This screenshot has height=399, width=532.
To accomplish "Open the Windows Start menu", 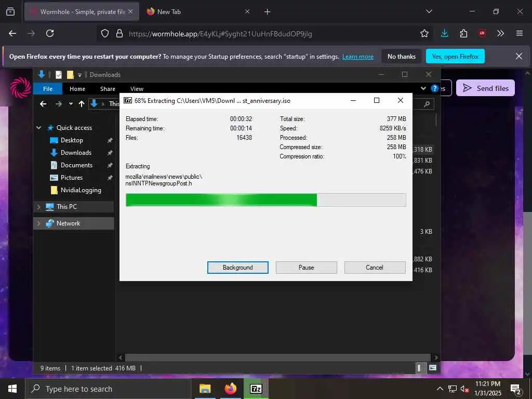I will pyautogui.click(x=12, y=389).
